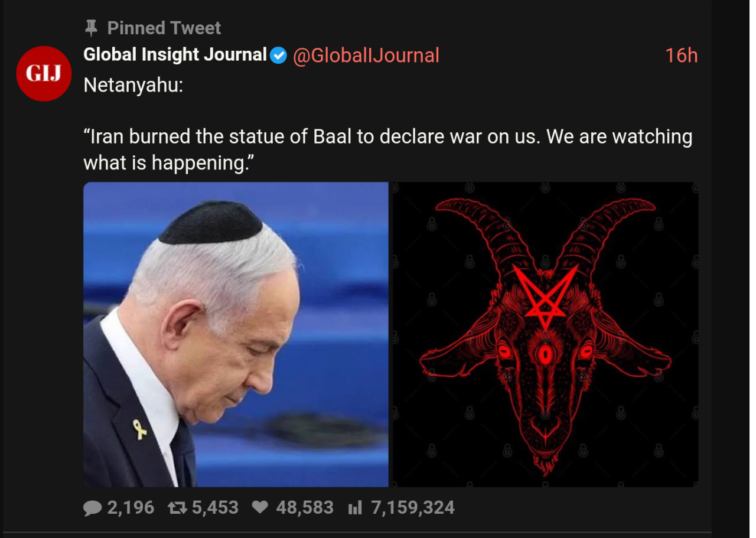Open the @GlobalIJournal handle link
756x538 pixels.
point(366,56)
